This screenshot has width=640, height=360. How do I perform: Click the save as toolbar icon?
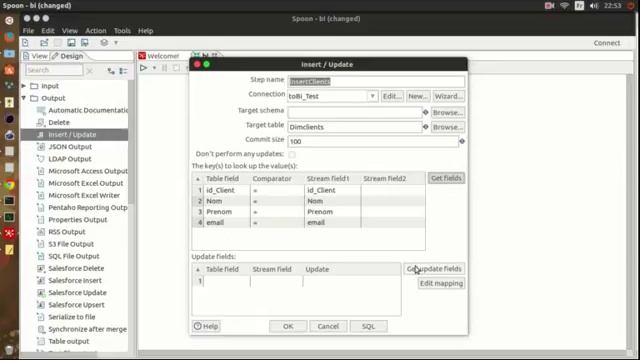point(85,42)
